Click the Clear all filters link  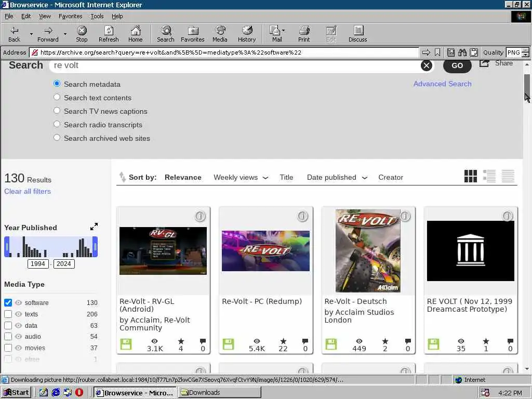pos(28,191)
